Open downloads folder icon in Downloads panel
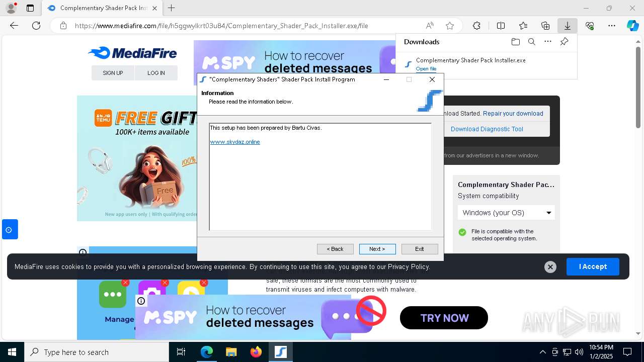Image resolution: width=644 pixels, height=362 pixels. pyautogui.click(x=515, y=42)
